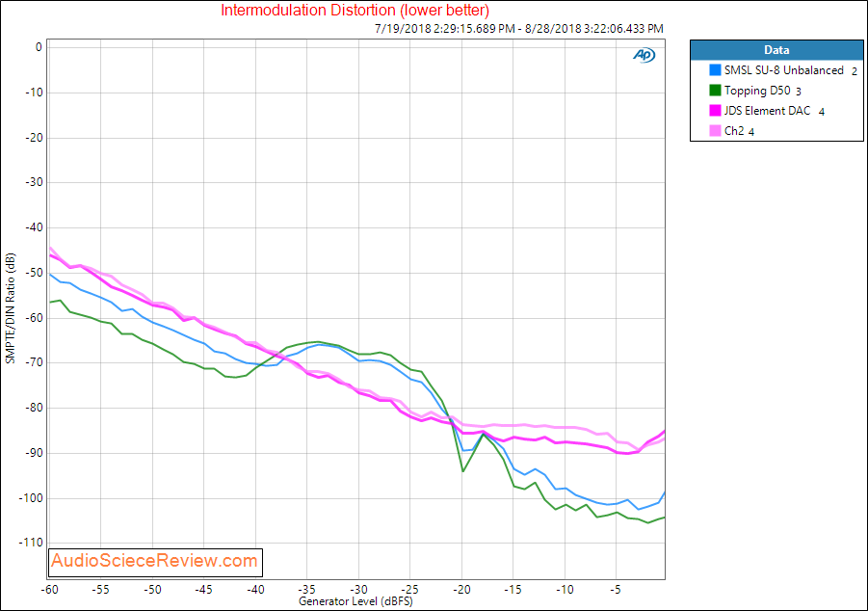Click the '-15' x-axis tick label
Screen dimensions: 868x611
tap(513, 590)
